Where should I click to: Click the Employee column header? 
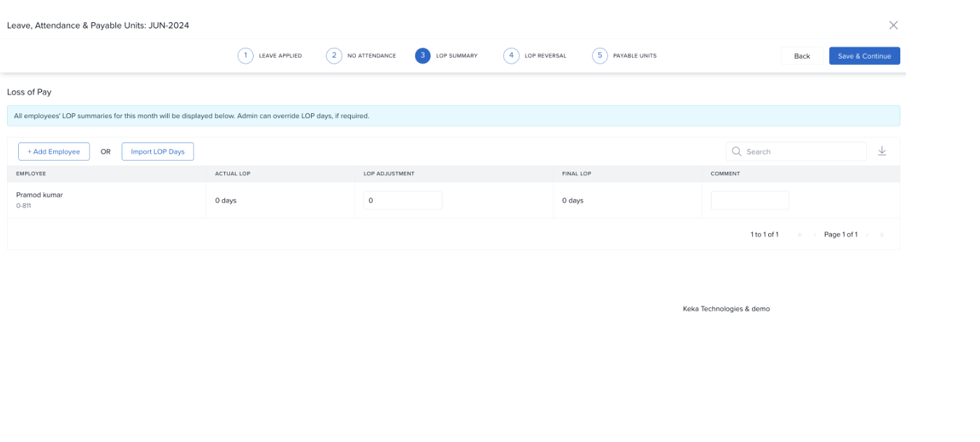click(31, 174)
